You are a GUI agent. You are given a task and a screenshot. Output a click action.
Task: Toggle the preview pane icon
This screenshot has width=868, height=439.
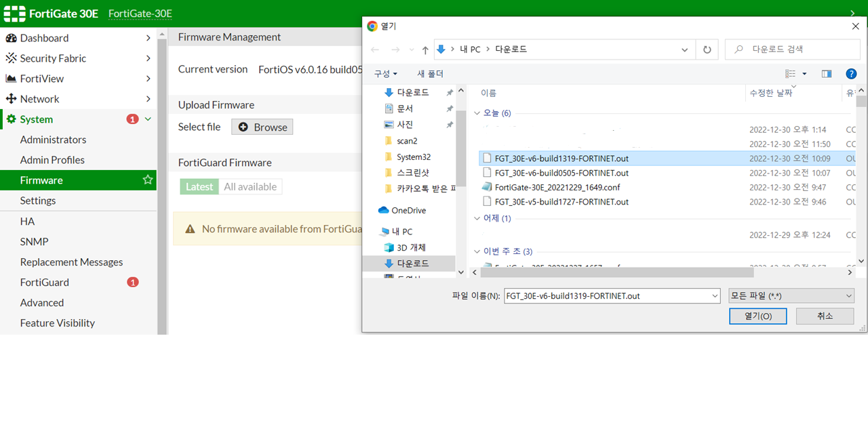coord(826,74)
